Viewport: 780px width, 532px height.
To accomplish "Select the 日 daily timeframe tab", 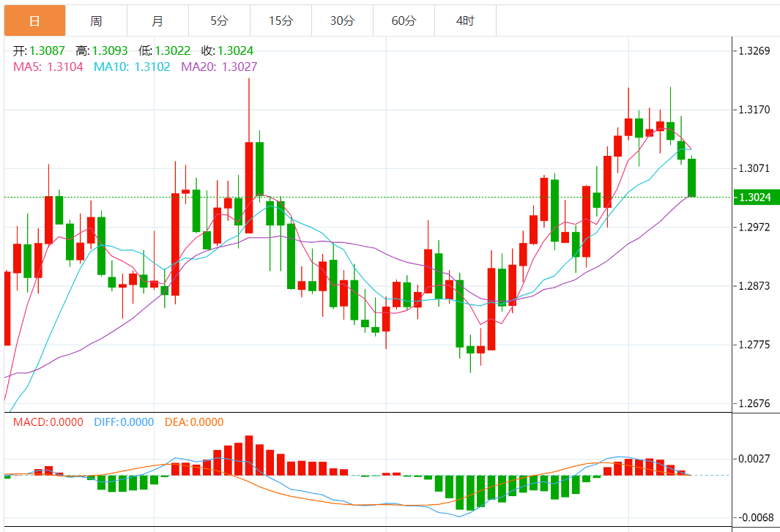I will (x=35, y=20).
